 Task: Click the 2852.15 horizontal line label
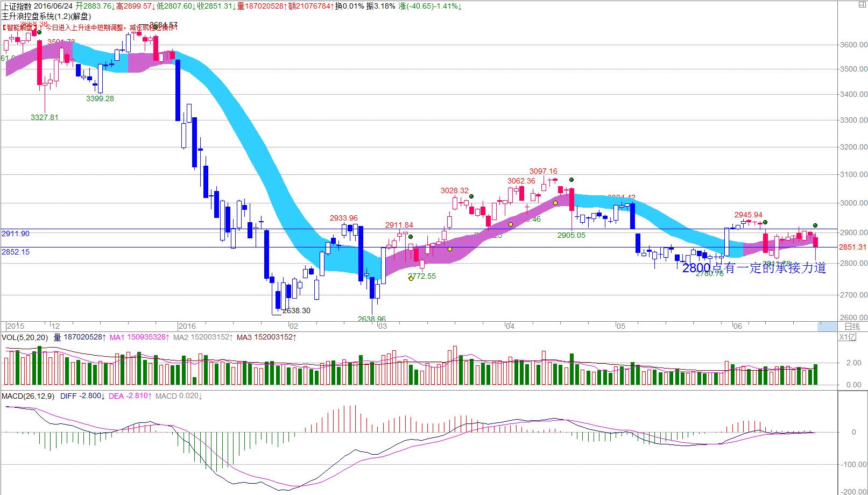point(16,252)
